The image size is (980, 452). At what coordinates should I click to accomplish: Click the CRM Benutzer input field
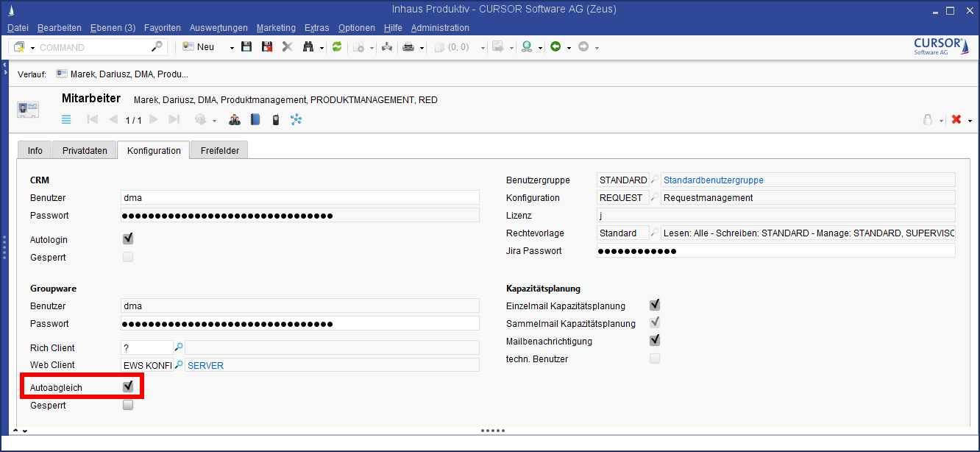pyautogui.click(x=299, y=197)
